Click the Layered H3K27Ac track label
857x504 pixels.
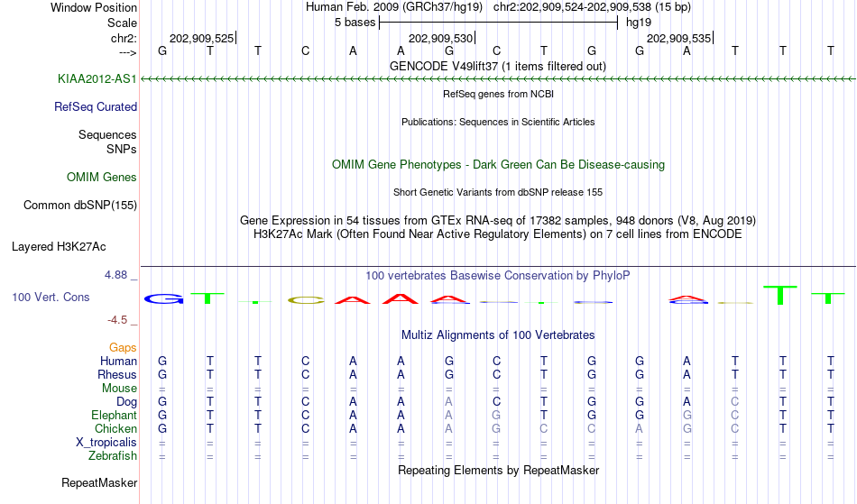pos(59,247)
